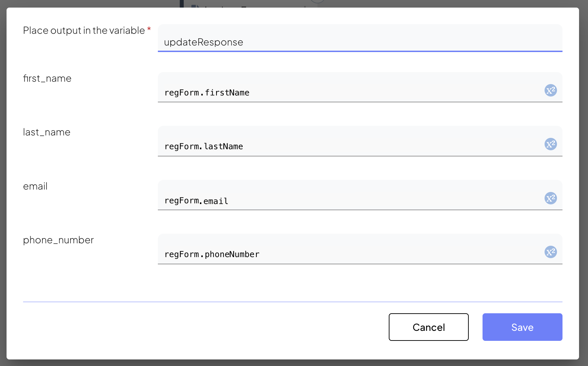The height and width of the screenshot is (366, 588).
Task: Click the x² expression icon for first_name
Action: tap(550, 90)
